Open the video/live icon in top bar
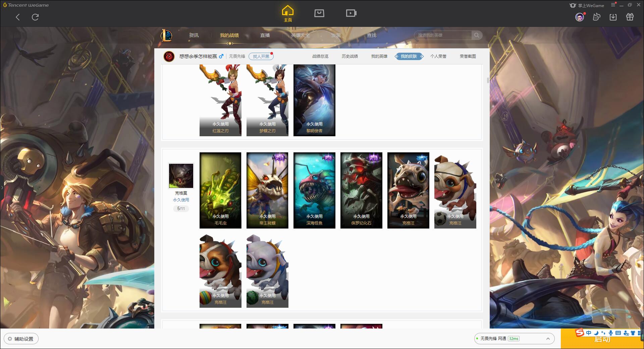Screen dimensions: 644x349 coord(351,13)
